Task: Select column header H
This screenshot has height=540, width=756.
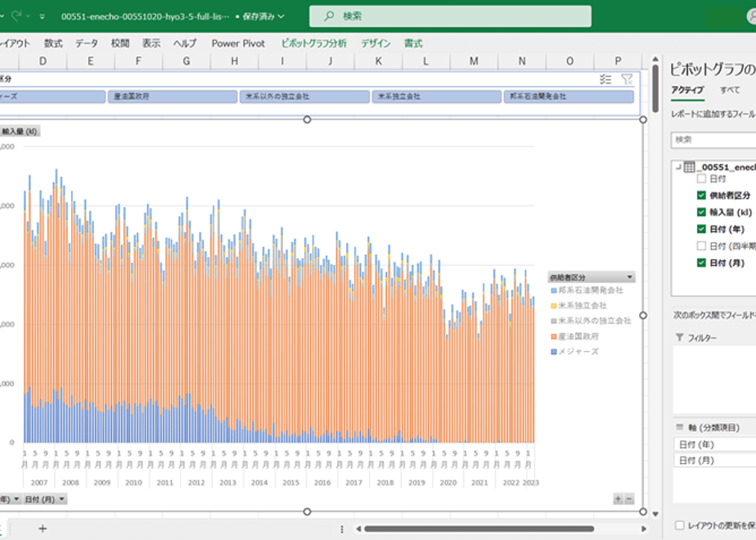Action: click(234, 61)
